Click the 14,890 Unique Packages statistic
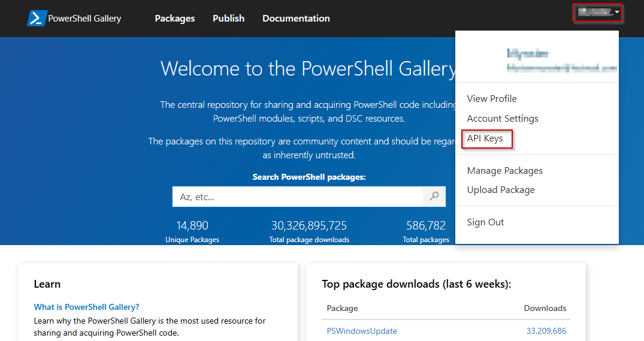This screenshot has height=341, width=644. [x=192, y=232]
